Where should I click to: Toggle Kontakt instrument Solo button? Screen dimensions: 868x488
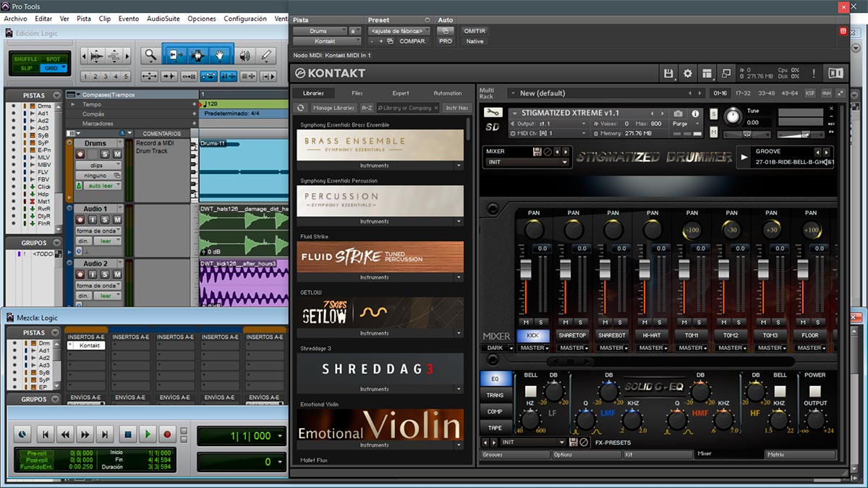click(713, 114)
